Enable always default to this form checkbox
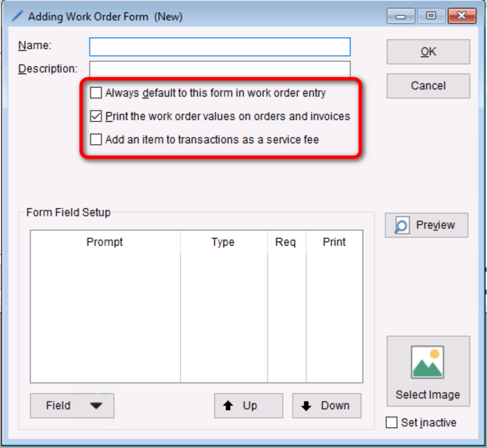The image size is (487, 448). (96, 93)
